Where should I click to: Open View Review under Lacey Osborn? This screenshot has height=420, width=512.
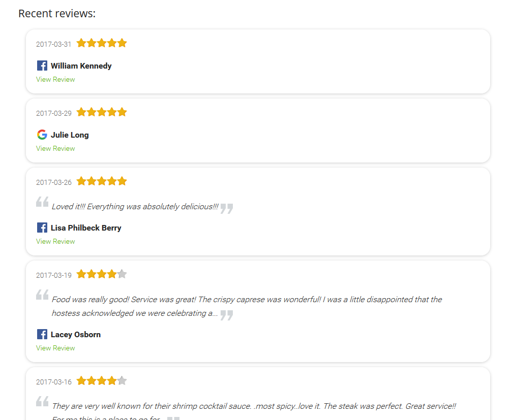(x=55, y=348)
